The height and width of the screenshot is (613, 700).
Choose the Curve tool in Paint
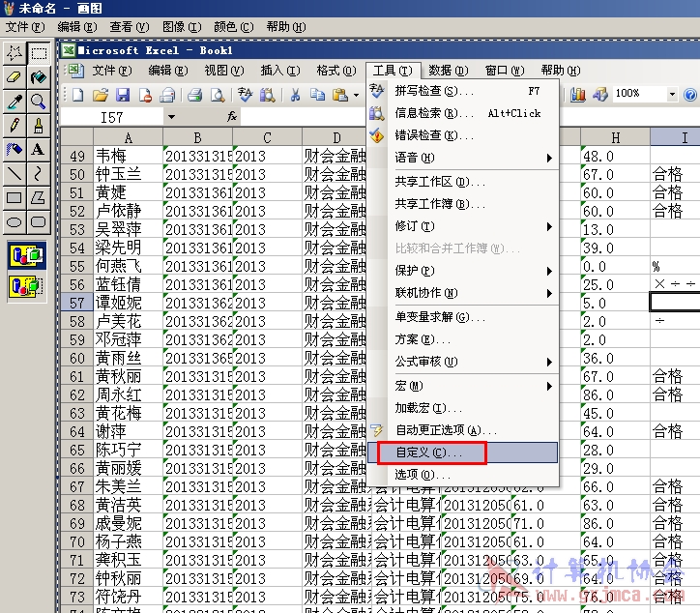click(39, 173)
